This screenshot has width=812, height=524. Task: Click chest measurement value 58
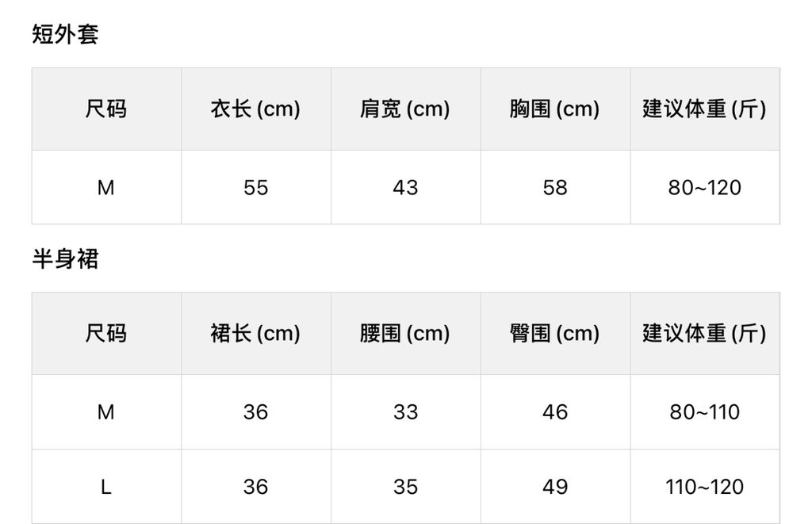tap(554, 188)
